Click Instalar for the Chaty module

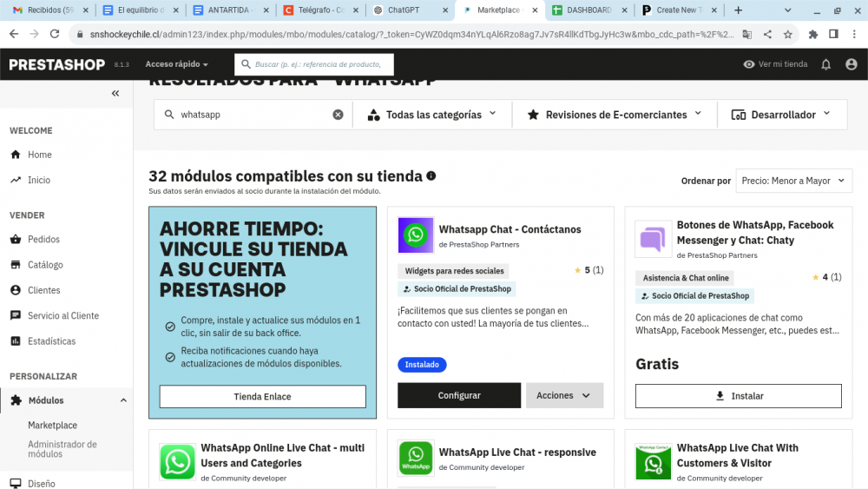(739, 396)
